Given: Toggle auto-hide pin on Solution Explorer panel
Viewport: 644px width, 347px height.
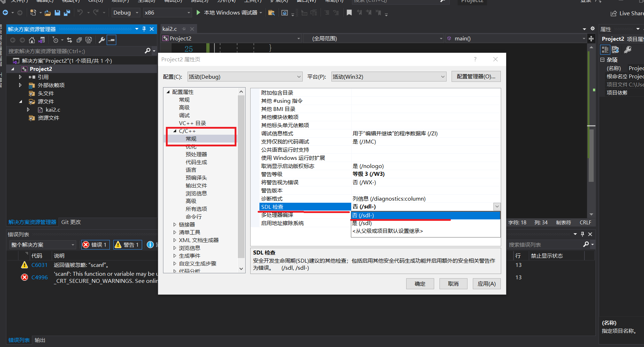Looking at the screenshot, I should tap(144, 29).
